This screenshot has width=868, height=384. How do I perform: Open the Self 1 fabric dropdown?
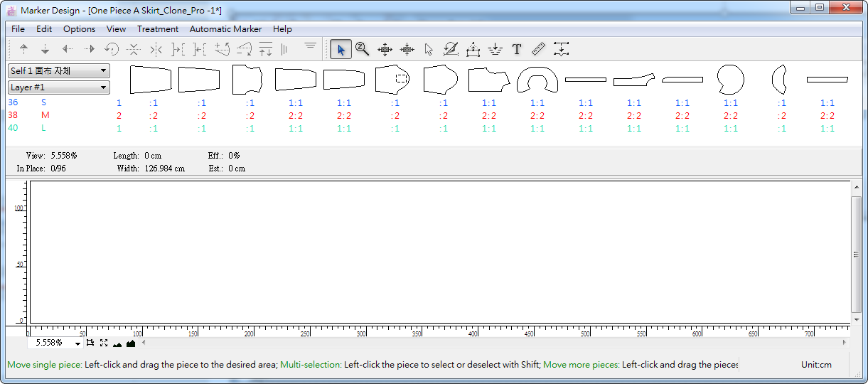click(x=58, y=71)
